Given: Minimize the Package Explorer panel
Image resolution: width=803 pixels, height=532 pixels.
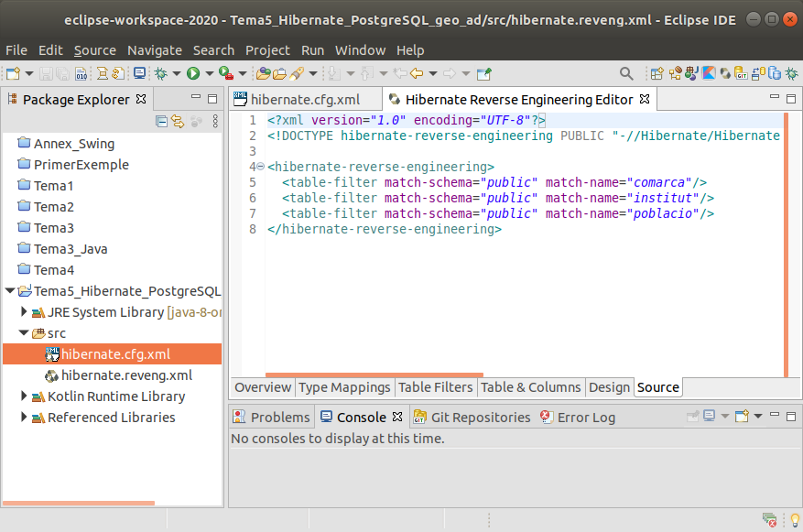Looking at the screenshot, I should pyautogui.click(x=196, y=97).
